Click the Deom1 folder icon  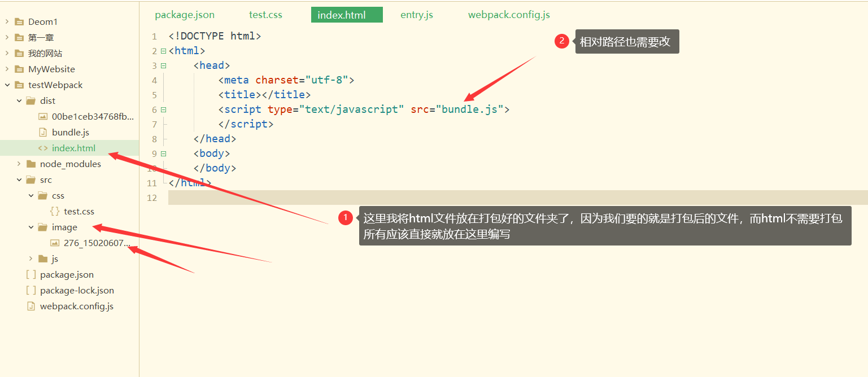(x=19, y=21)
